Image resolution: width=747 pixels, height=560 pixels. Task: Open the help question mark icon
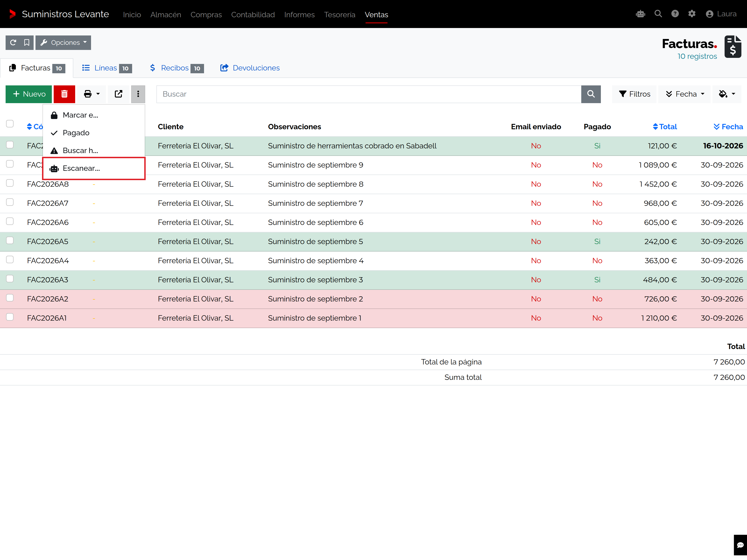tap(675, 14)
